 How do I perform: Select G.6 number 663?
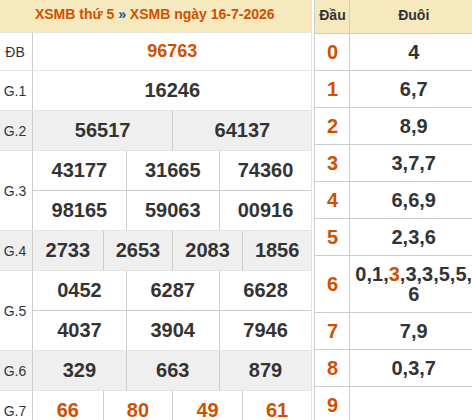[x=173, y=370]
